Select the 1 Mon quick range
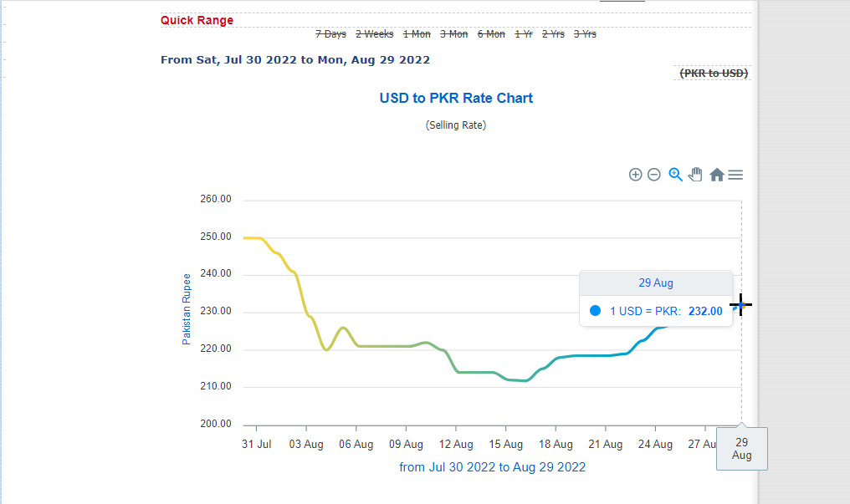This screenshot has width=850, height=504. [417, 34]
